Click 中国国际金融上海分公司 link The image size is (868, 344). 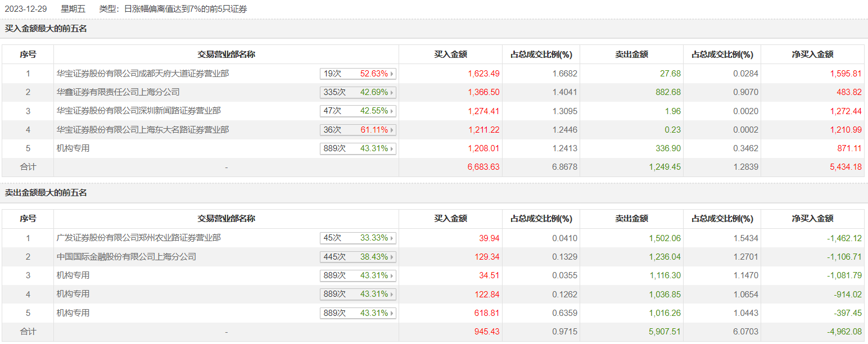126,257
